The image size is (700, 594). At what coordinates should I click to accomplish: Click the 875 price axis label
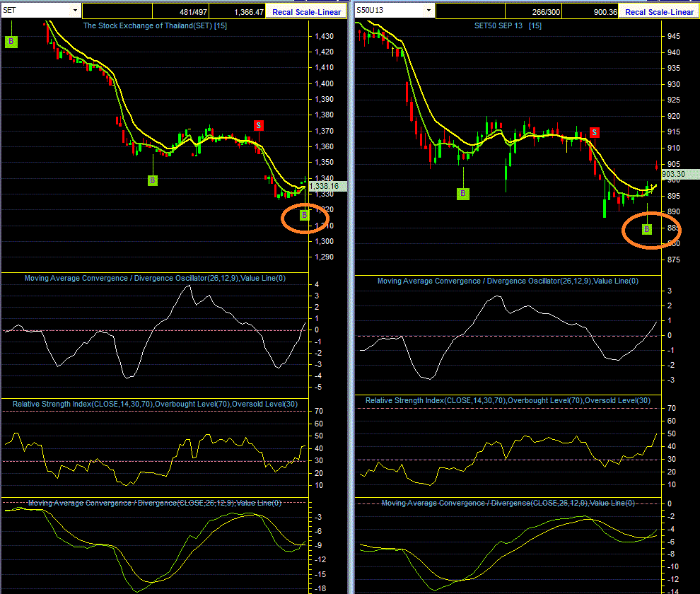(x=674, y=260)
